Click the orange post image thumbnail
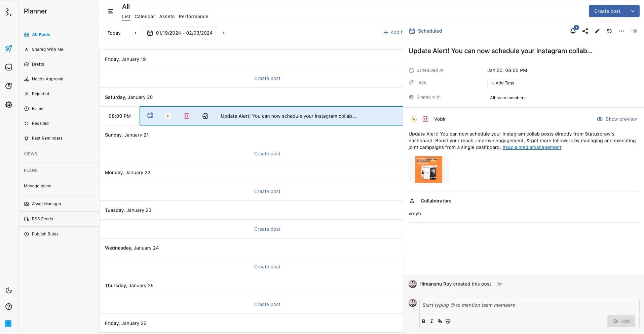This screenshot has height=334, width=644. 428,170
